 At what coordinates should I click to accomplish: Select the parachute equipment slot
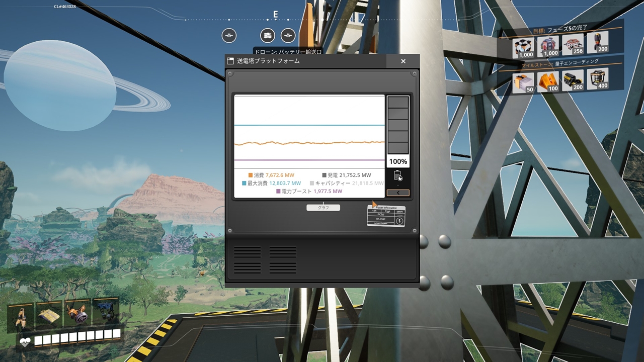tap(49, 315)
